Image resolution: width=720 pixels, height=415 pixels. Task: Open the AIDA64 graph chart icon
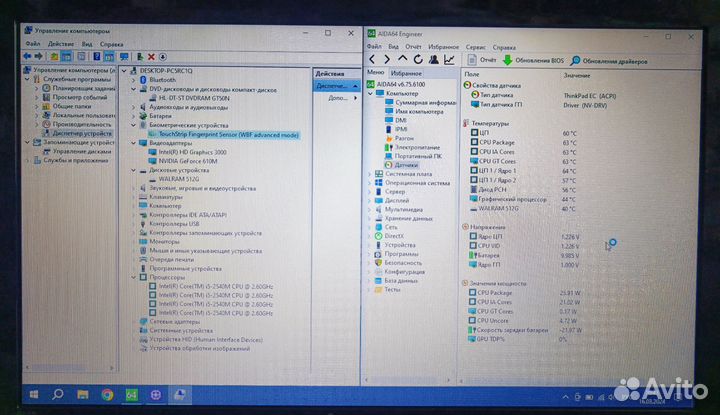[449, 60]
